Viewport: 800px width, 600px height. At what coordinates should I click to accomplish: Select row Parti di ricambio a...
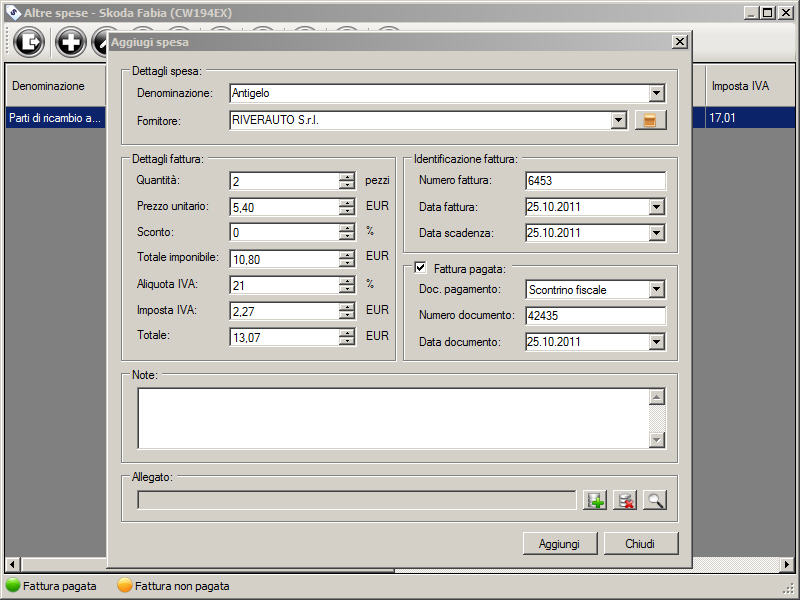[x=55, y=118]
